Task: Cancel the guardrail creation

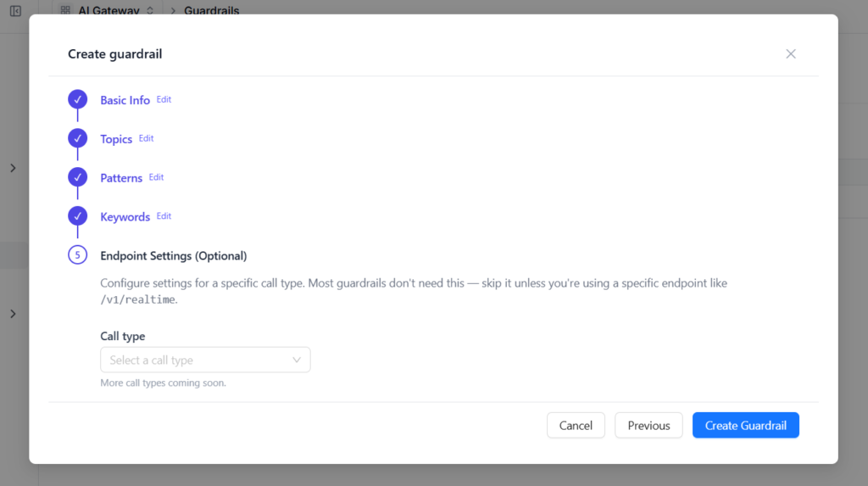Action: [576, 425]
